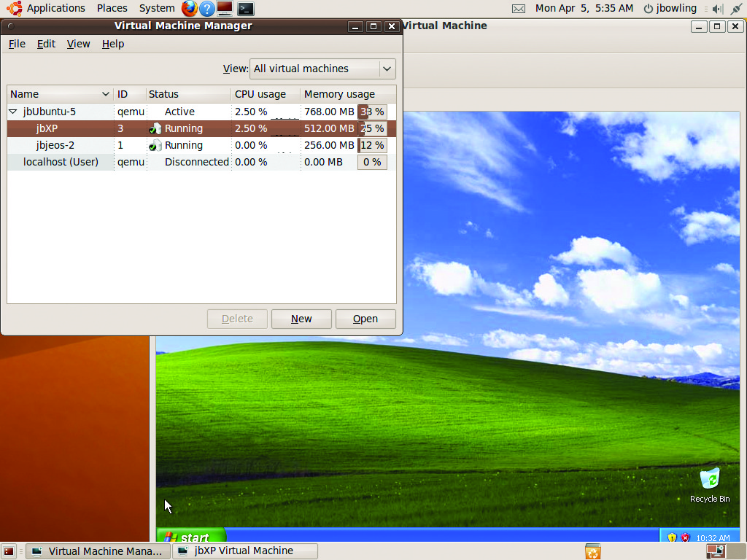Launch Firefox from the top panel
Viewport: 747px width, 560px height.
(190, 9)
